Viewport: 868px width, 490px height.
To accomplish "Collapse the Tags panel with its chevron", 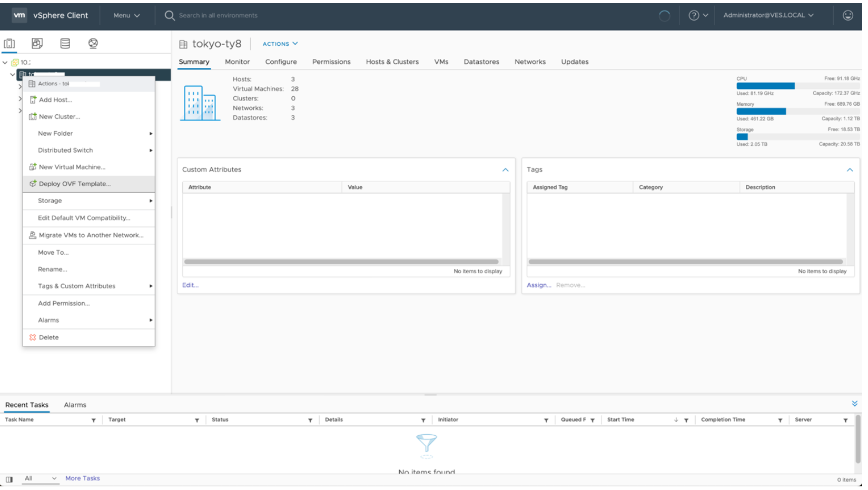I will click(850, 169).
